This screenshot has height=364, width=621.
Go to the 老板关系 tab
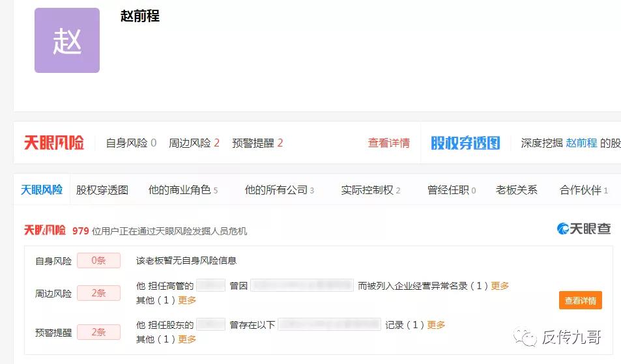coord(517,190)
